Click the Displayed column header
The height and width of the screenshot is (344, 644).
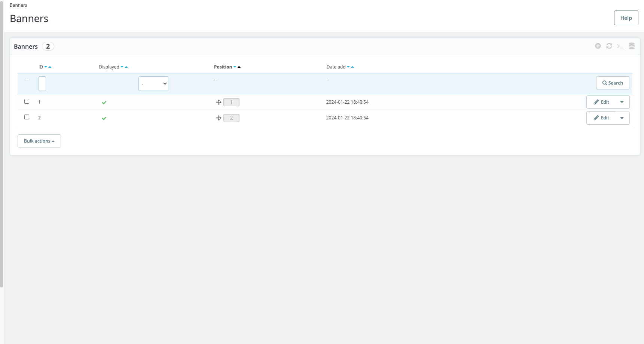pos(109,67)
